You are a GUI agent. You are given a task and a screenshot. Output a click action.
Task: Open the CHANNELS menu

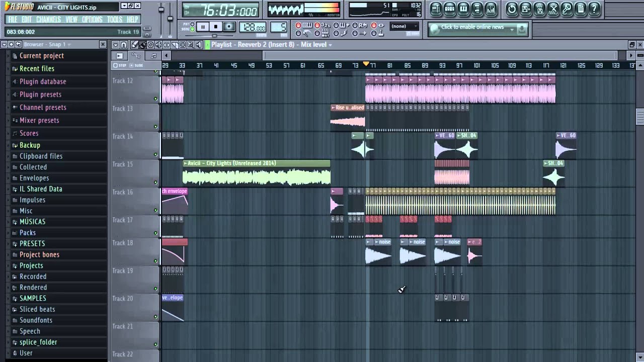click(x=49, y=20)
